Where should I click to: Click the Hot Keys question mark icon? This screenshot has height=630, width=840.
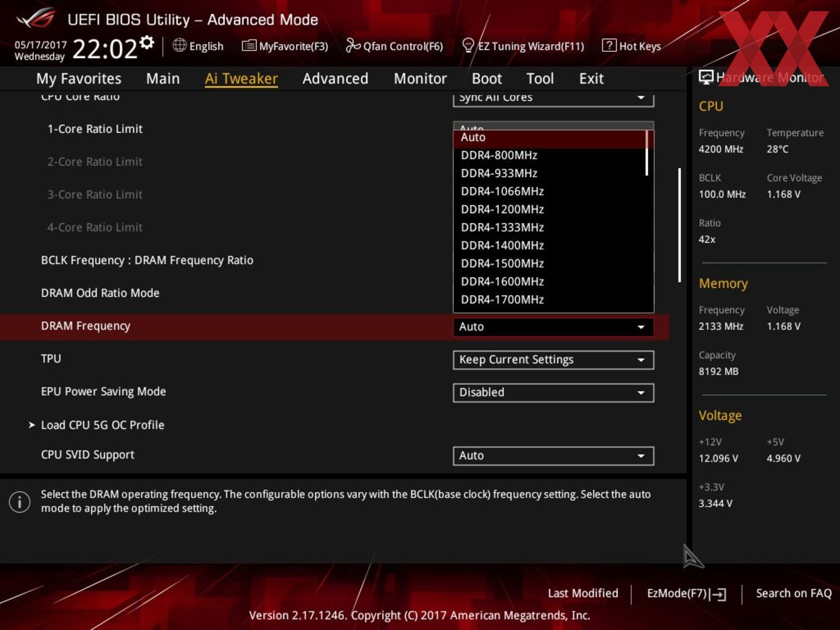click(609, 45)
